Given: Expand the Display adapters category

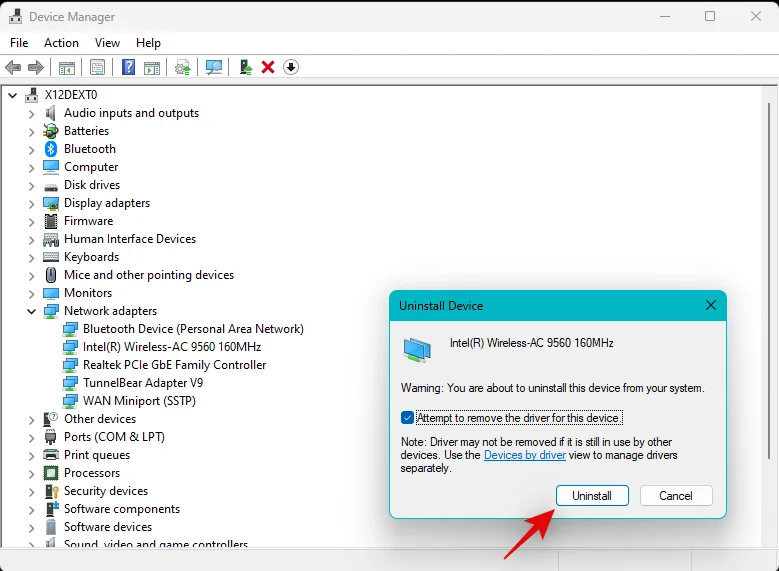Looking at the screenshot, I should pos(31,203).
